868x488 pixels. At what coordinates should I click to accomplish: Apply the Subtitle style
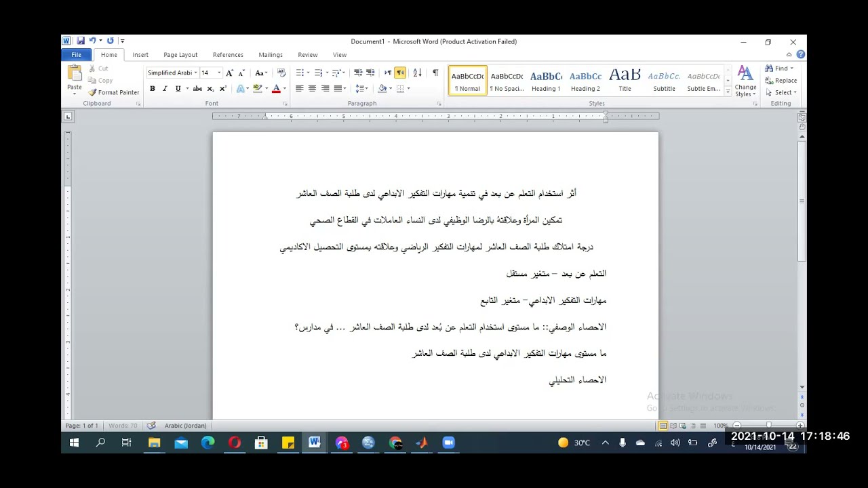click(664, 81)
